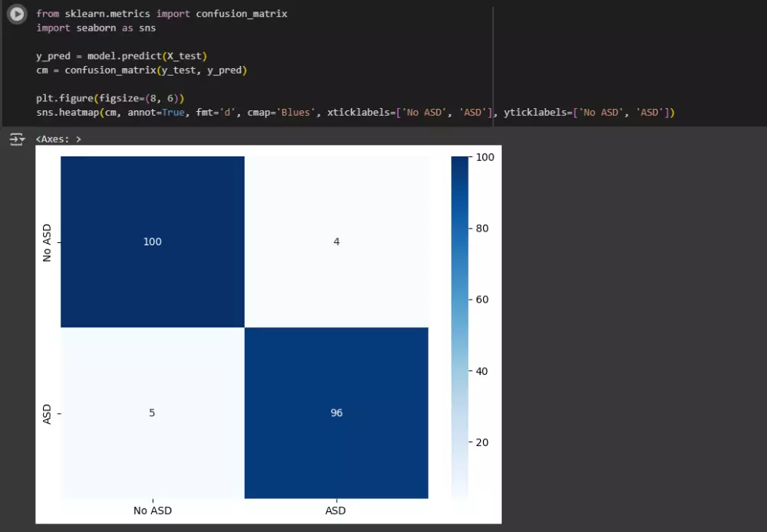Select the cell with false positives value 4
The width and height of the screenshot is (767, 532).
click(x=336, y=241)
